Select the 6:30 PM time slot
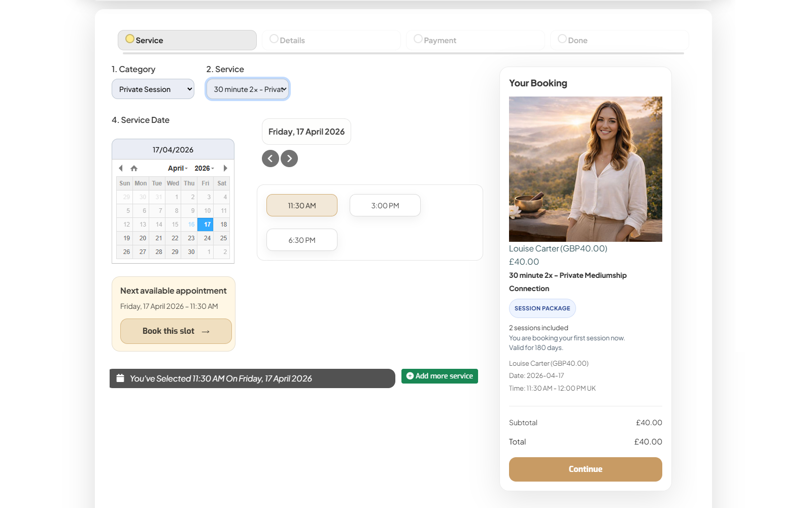812x508 pixels. 301,239
